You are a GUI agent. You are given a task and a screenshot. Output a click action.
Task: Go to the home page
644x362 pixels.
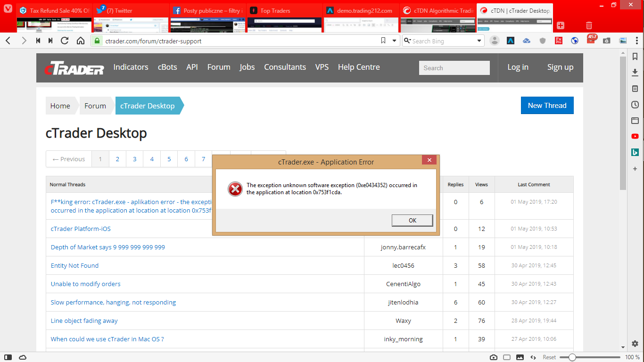[81, 41]
